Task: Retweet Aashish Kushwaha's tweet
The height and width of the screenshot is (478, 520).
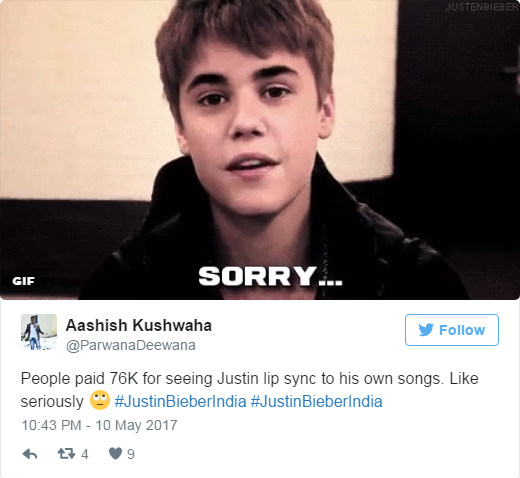Action: (66, 454)
